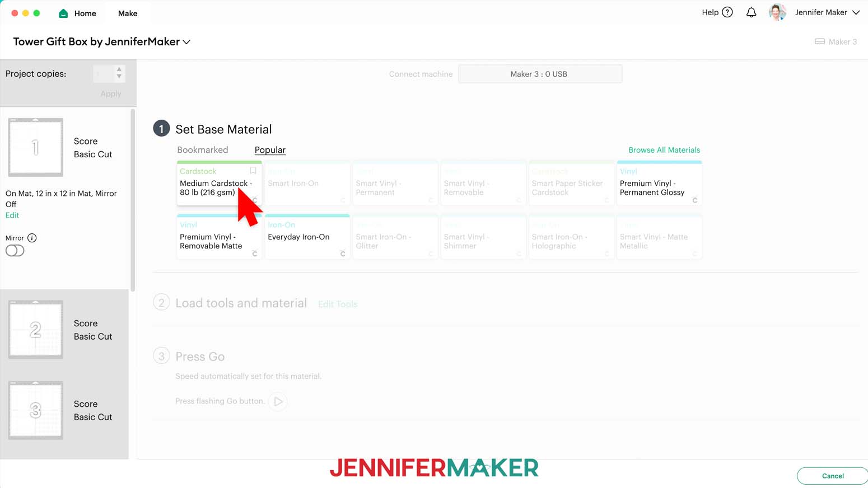This screenshot has width=868, height=488.
Task: Click the "Press Go" heading
Action: click(x=200, y=356)
